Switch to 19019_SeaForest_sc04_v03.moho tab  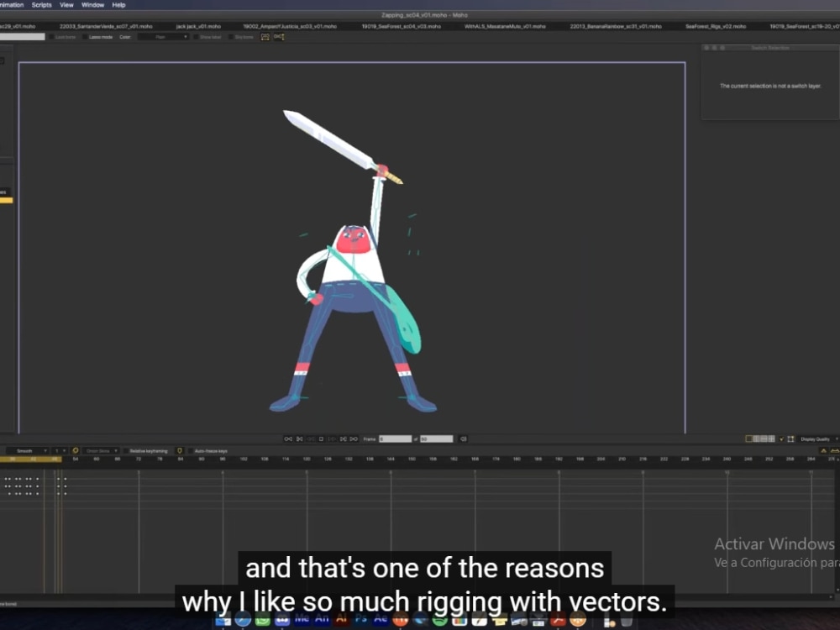click(402, 26)
